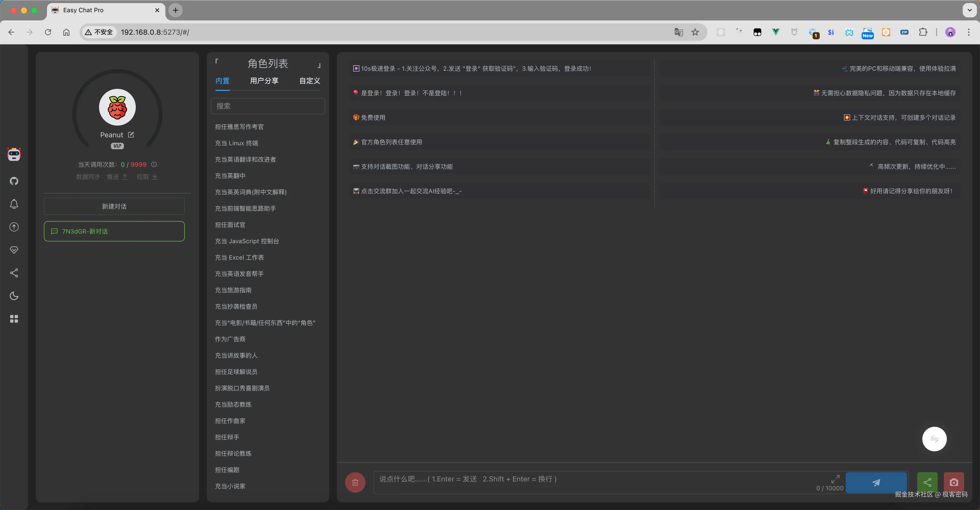Viewport: 980px width, 510px height.
Task: Click green share icon next to send button
Action: click(927, 482)
